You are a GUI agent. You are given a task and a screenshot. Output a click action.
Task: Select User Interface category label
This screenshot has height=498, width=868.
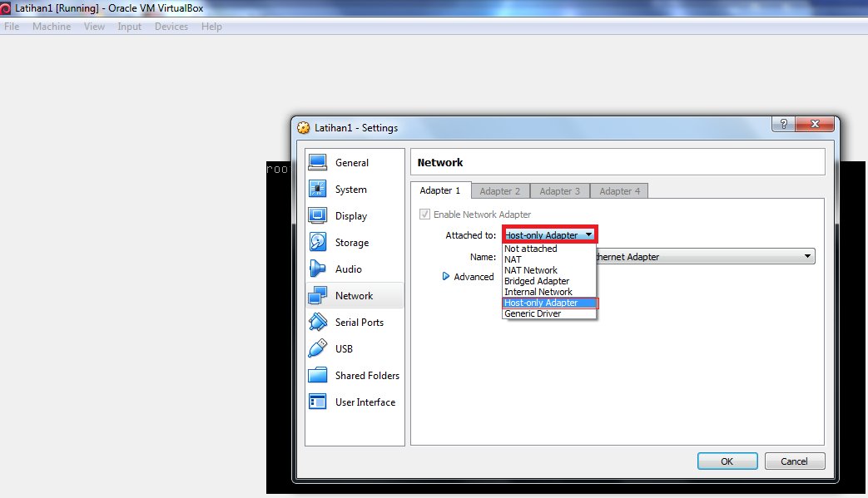click(365, 402)
